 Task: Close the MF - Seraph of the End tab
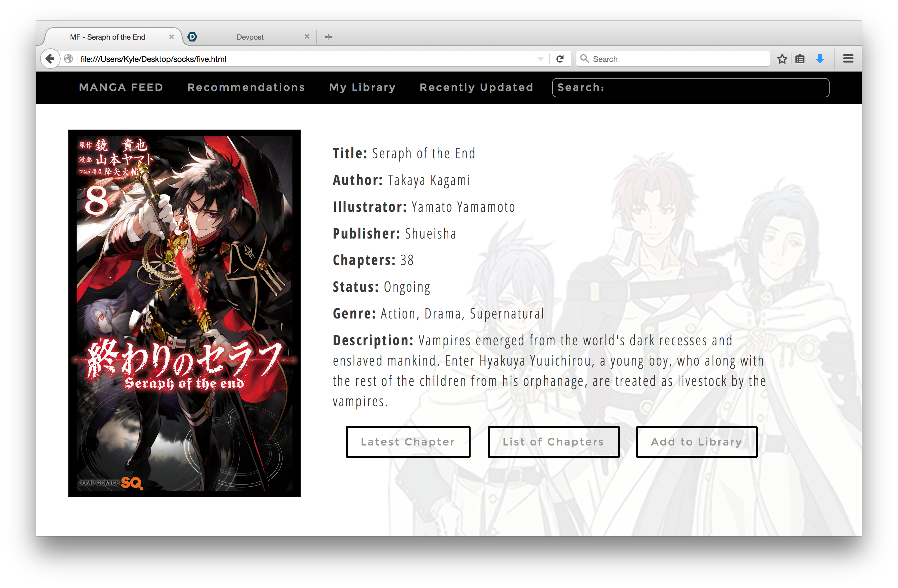[x=171, y=36]
